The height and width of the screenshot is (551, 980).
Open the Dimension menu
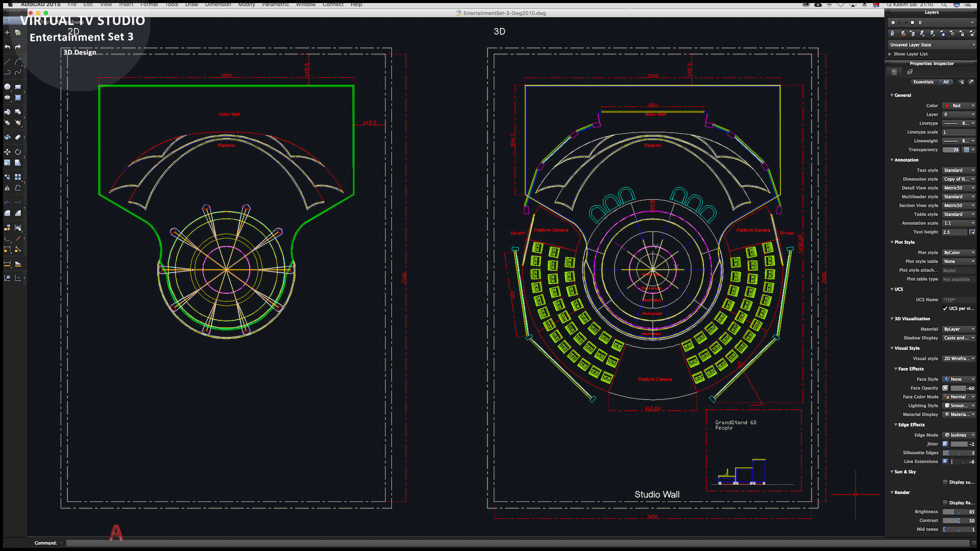218,4
